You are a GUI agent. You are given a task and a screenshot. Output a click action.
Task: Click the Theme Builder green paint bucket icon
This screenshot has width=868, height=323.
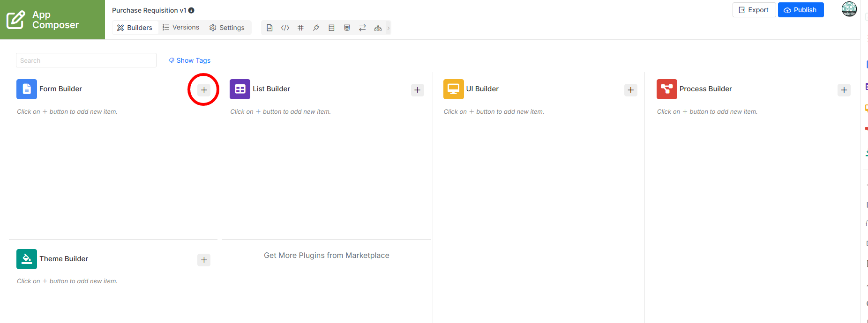tap(27, 259)
